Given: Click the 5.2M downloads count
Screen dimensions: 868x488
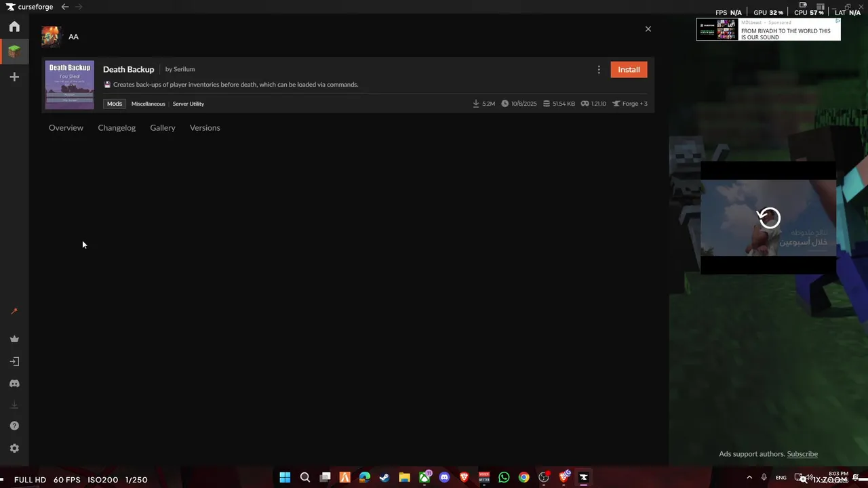Looking at the screenshot, I should click(x=484, y=104).
